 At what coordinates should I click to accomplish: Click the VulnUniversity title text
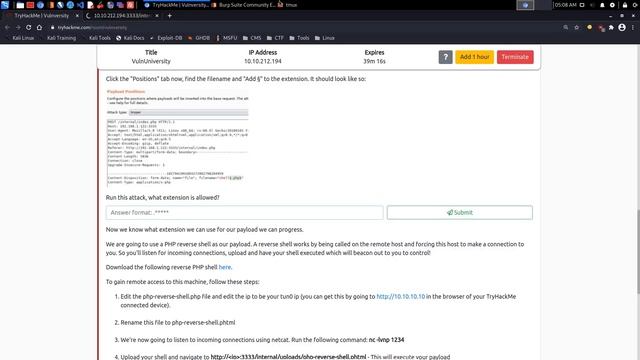tap(151, 61)
